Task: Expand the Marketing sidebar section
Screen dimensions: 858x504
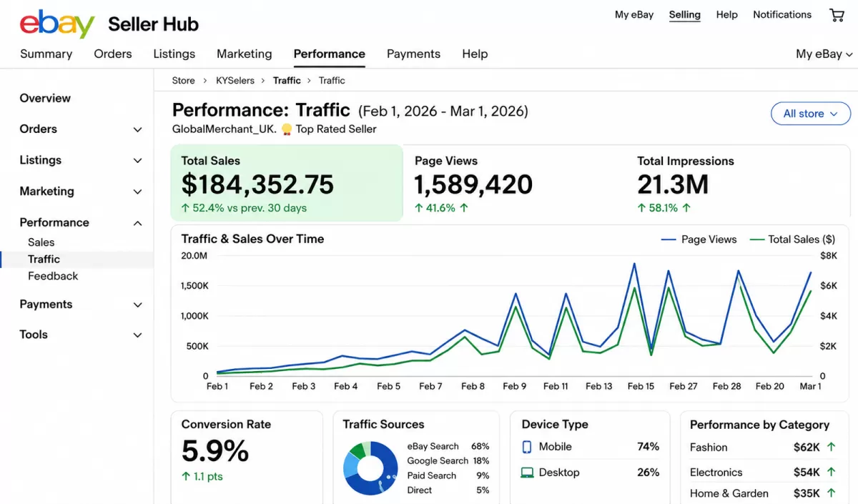Action: 138,192
